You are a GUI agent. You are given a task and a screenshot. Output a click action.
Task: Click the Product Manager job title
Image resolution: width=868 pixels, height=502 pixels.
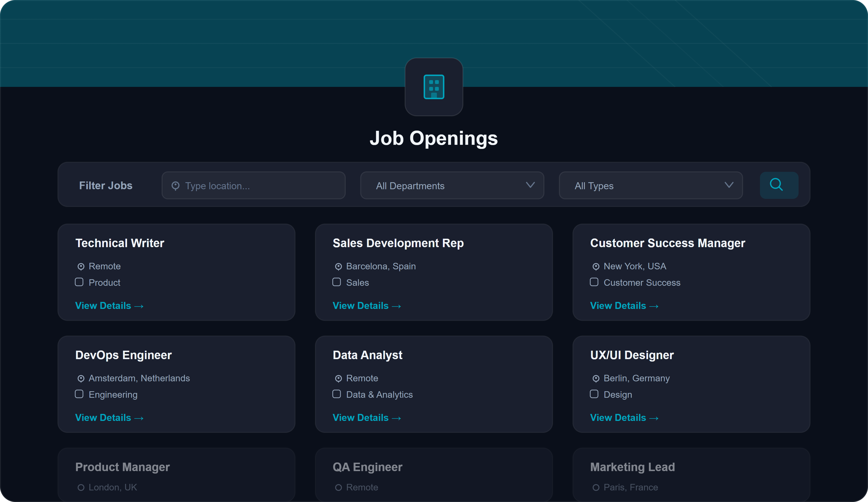click(123, 467)
